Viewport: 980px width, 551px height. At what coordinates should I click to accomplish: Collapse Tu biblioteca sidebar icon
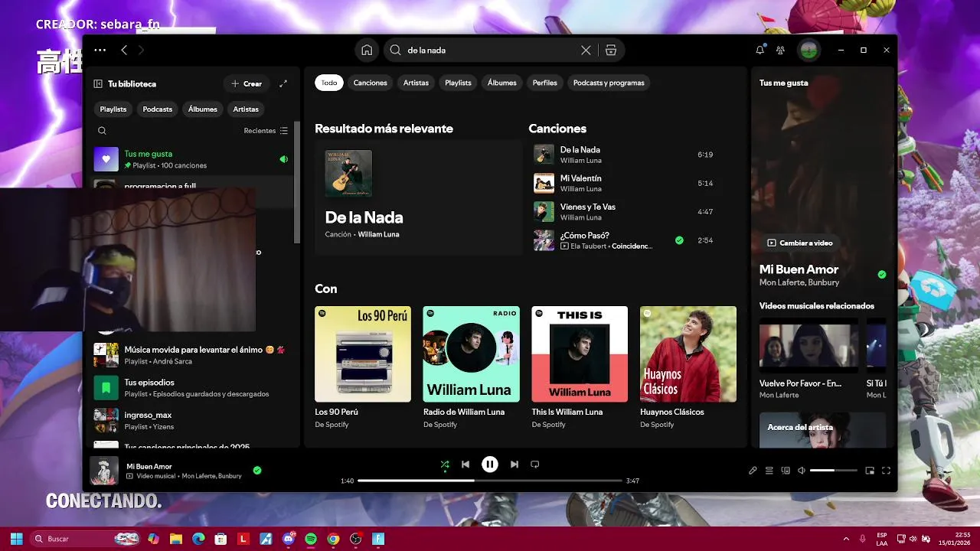point(98,83)
